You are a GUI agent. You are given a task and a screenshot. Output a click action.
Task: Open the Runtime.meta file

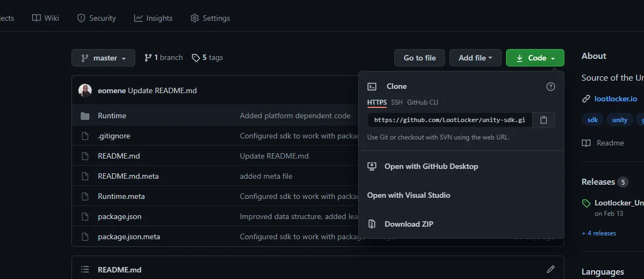click(121, 196)
